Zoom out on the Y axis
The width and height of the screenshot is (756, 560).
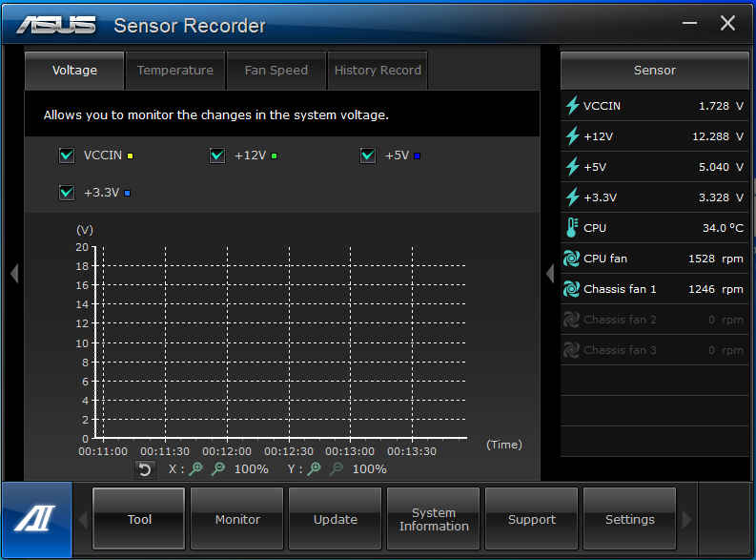coord(337,468)
